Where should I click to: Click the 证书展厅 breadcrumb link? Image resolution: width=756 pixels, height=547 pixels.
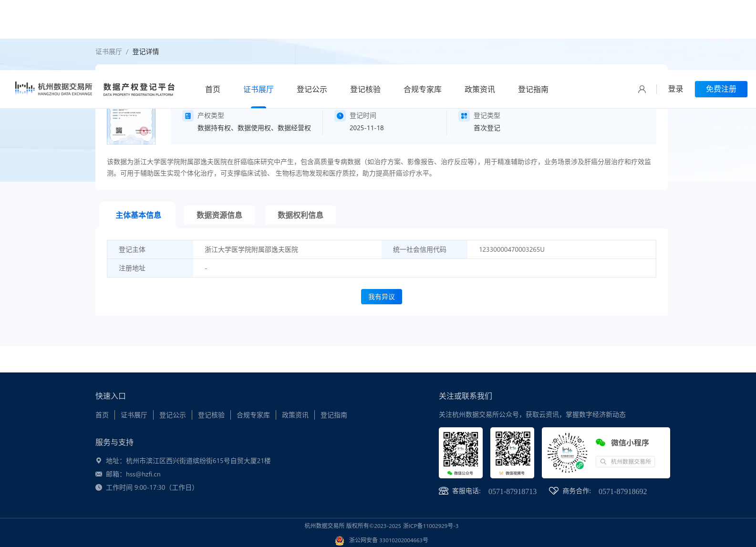pyautogui.click(x=109, y=52)
